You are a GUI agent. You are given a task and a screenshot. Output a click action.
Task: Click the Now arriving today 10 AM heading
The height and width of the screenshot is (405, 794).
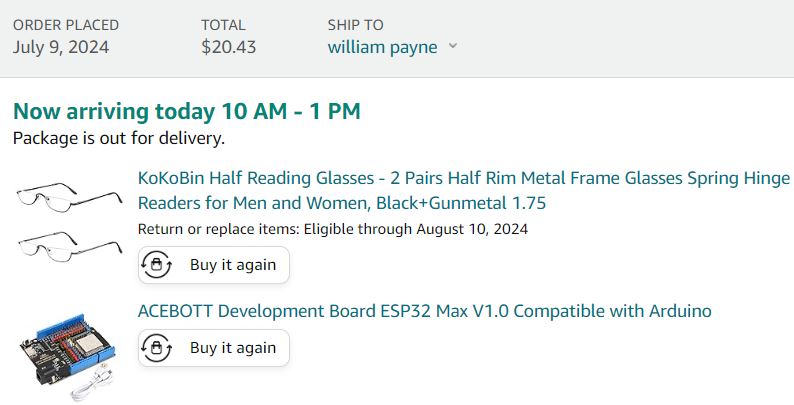186,111
